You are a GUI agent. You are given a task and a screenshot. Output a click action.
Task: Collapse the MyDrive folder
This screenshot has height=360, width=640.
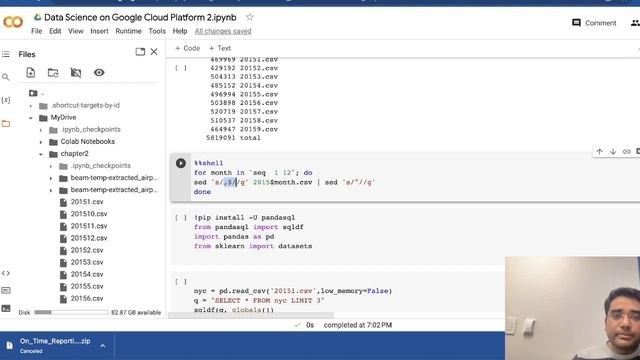click(x=31, y=118)
